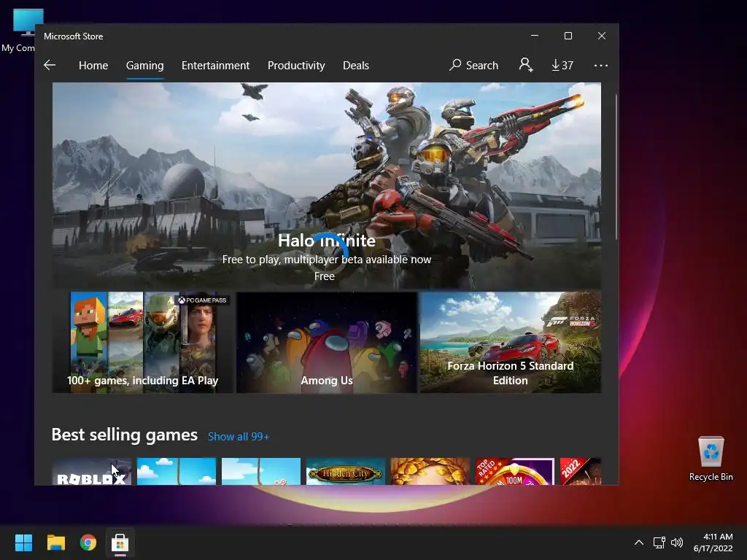Click the Best selling games heading
Screen dimensions: 747x560
pyautogui.click(x=124, y=435)
